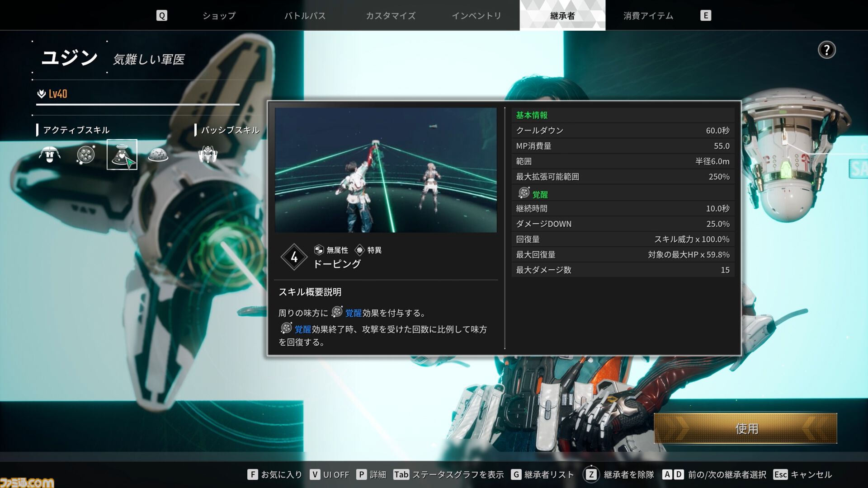The image size is (868, 488).
Task: Click the 最大回復量 row
Action: [623, 254]
